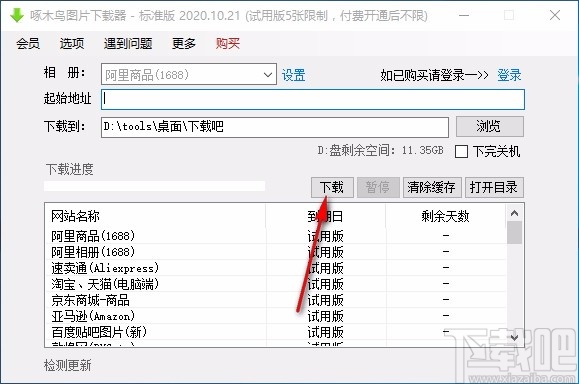Click the list scrollbar down arrow

[514, 337]
